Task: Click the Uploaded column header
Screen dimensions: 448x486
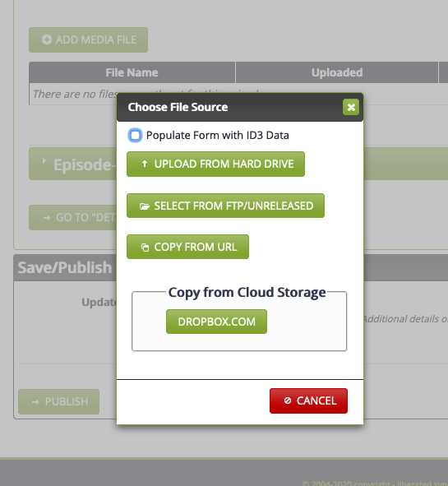Action: (337, 72)
